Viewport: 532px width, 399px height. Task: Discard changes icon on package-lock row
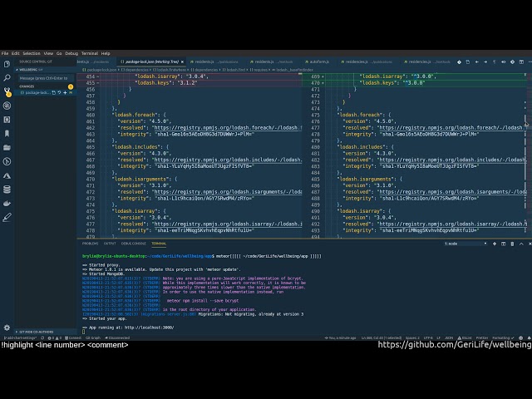59,92
